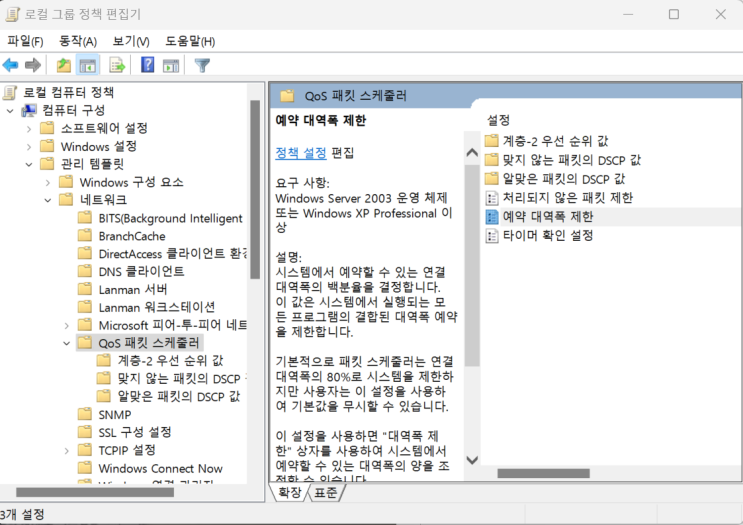Switch to the 표준 tab

pos(326,492)
